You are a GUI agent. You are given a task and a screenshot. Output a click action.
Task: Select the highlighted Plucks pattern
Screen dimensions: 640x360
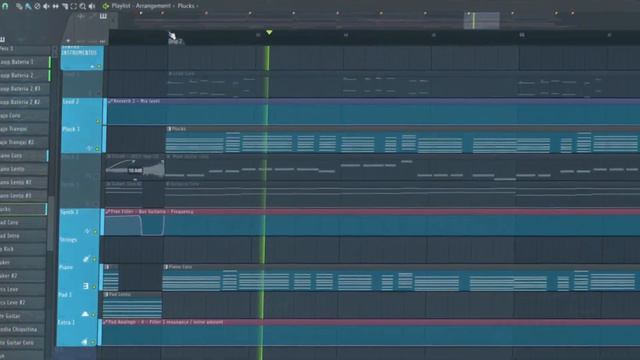tap(23, 209)
